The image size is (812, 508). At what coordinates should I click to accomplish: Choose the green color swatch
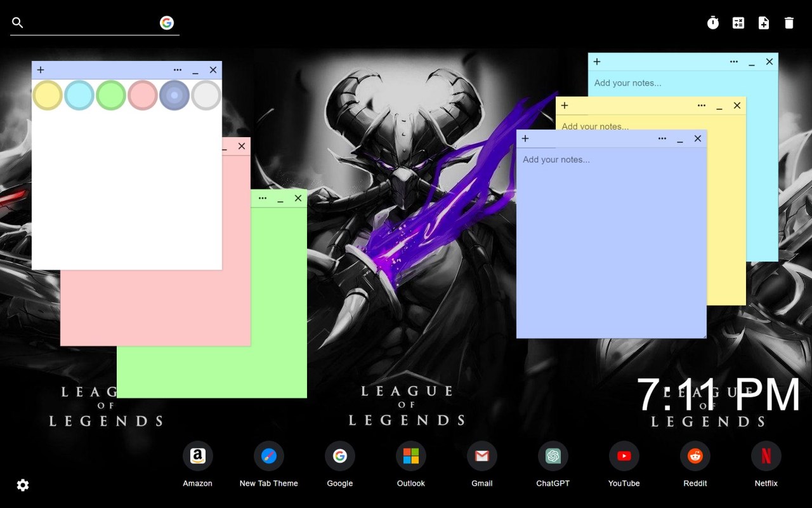(x=111, y=95)
